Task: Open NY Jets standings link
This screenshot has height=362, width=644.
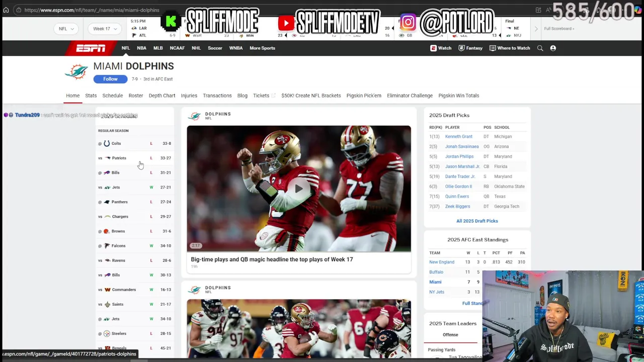Action: point(437,292)
